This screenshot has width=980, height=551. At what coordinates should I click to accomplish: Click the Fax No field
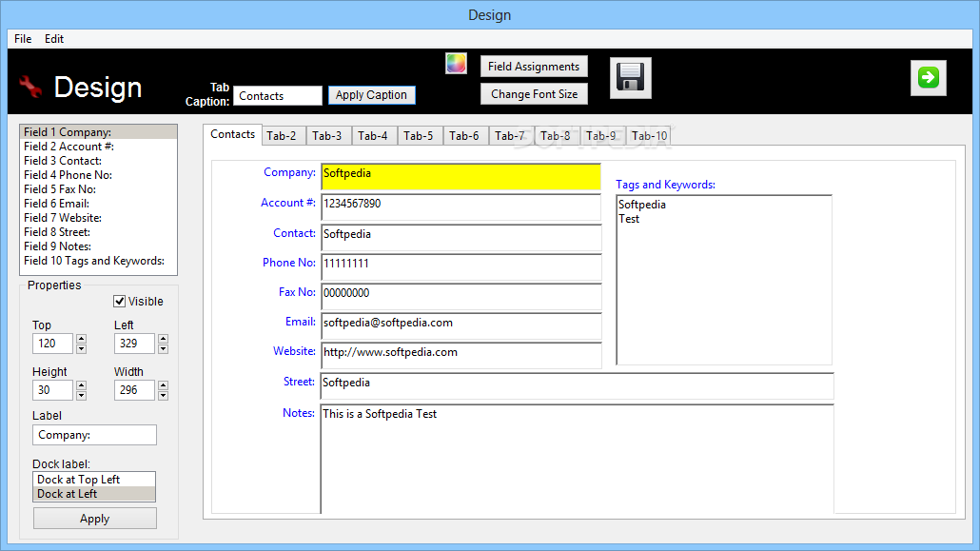[x=461, y=297]
